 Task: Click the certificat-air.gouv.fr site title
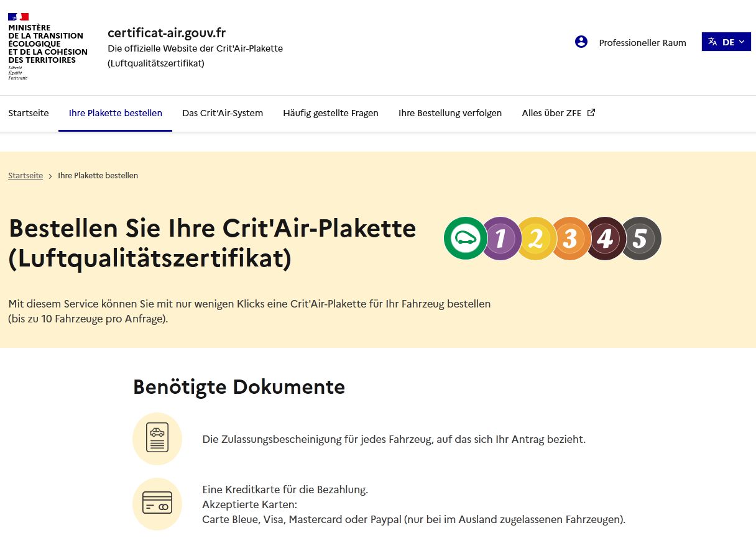(166, 32)
